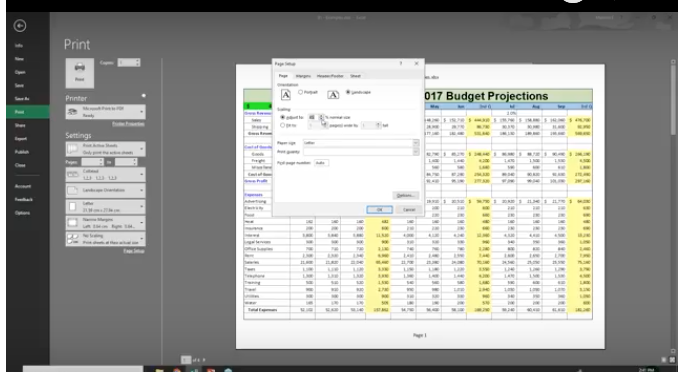This screenshot has height=372, width=680.
Task: Open the Microsoft Print to PDF printer dropdown
Action: click(105, 112)
